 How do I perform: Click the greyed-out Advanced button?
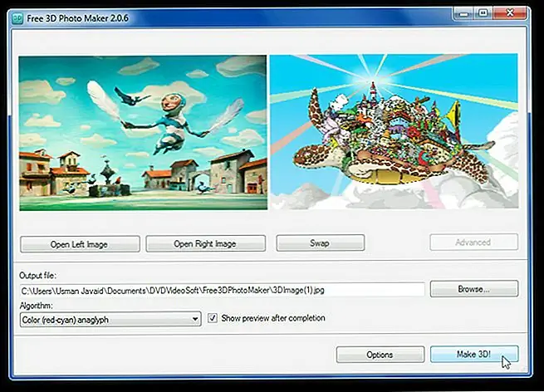tap(473, 243)
